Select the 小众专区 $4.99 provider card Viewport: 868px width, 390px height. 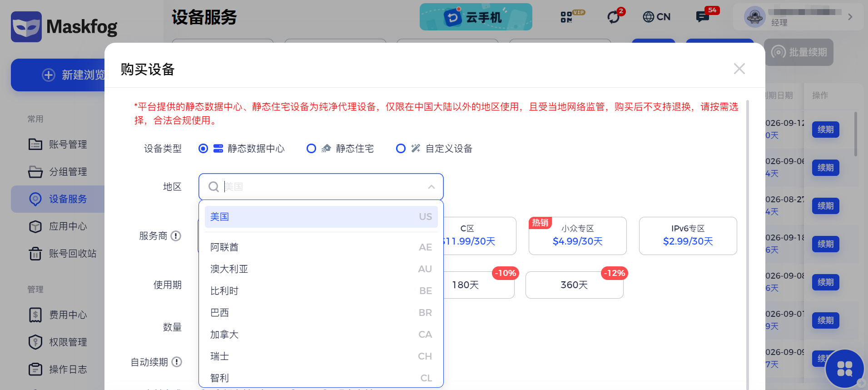578,236
